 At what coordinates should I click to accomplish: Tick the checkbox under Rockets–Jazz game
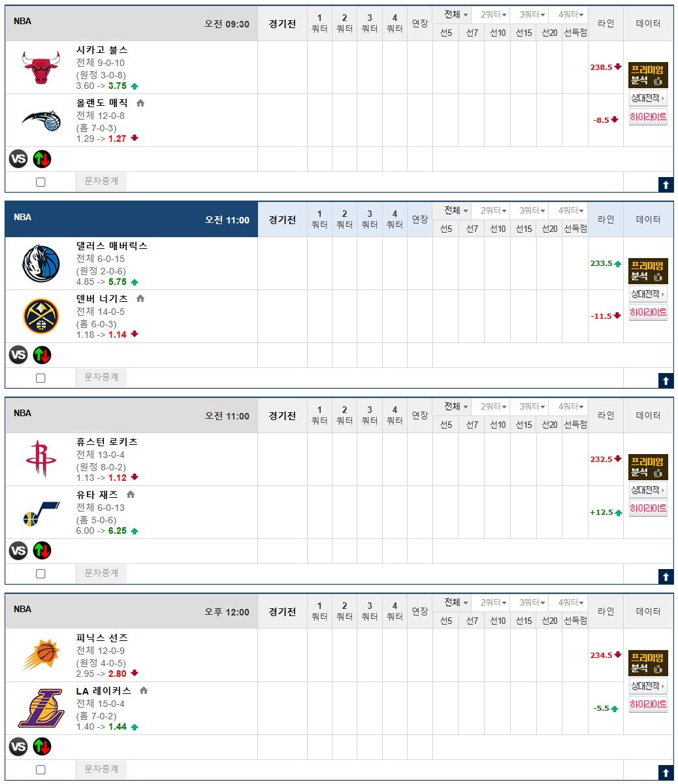(40, 574)
